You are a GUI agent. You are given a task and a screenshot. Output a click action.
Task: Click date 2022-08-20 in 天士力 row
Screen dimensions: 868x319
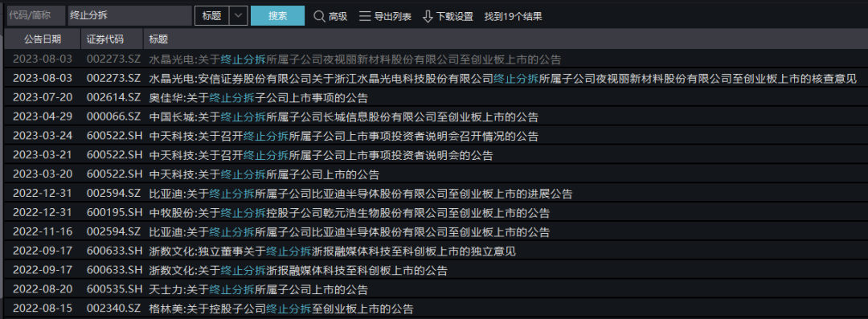(43, 289)
